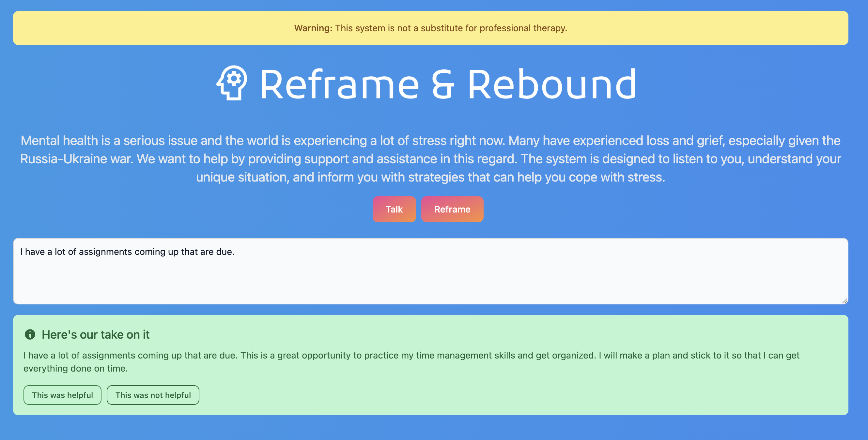The width and height of the screenshot is (868, 440).
Task: Click 'everything done on time.' response line
Action: tap(75, 368)
